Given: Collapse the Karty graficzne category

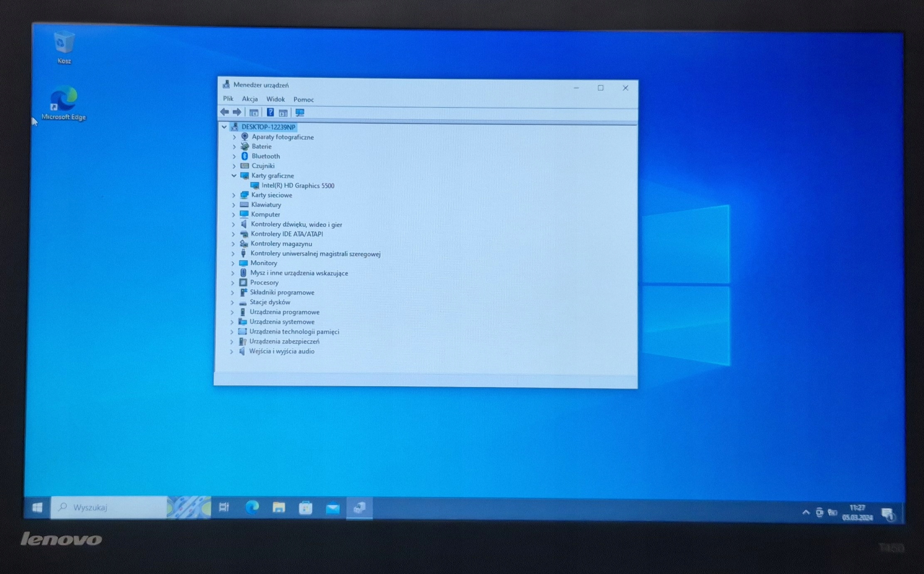Looking at the screenshot, I should coord(234,176).
